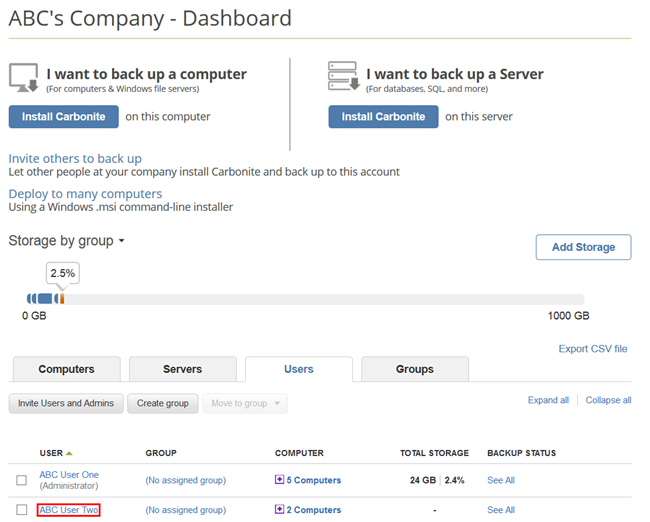Click the Collapse all link
Viewport: 650px width, 522px height.
coord(608,400)
